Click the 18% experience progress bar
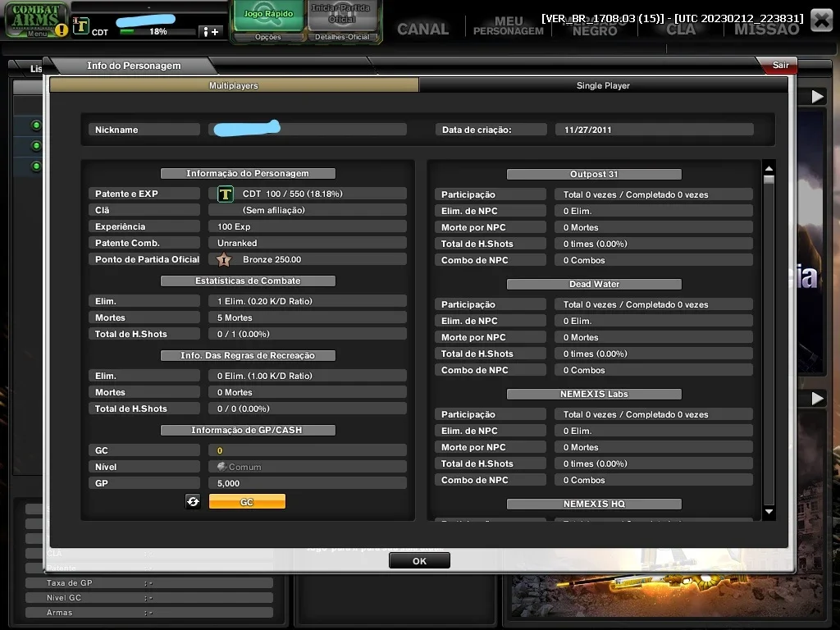The image size is (840, 630). tap(157, 32)
